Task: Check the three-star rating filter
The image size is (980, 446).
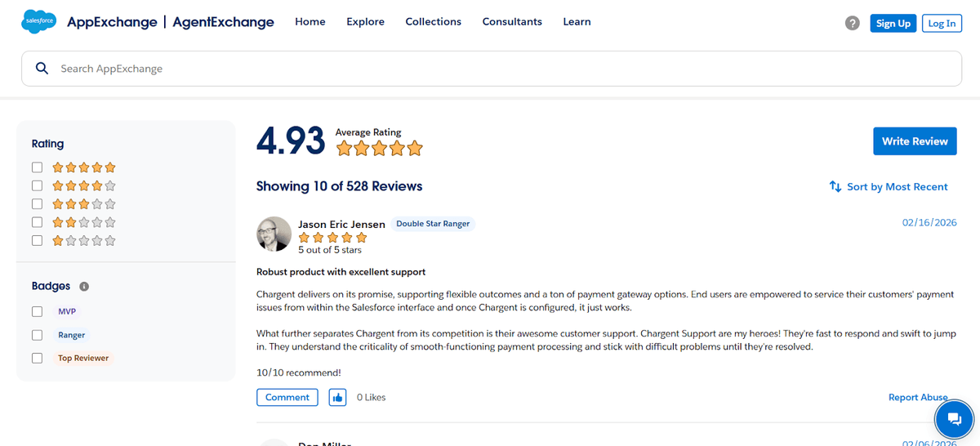Action: coord(37,204)
